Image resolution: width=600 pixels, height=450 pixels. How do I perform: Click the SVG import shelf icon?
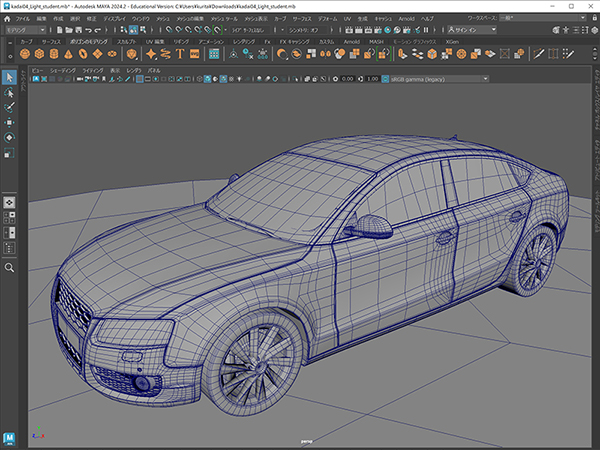pyautogui.click(x=194, y=54)
